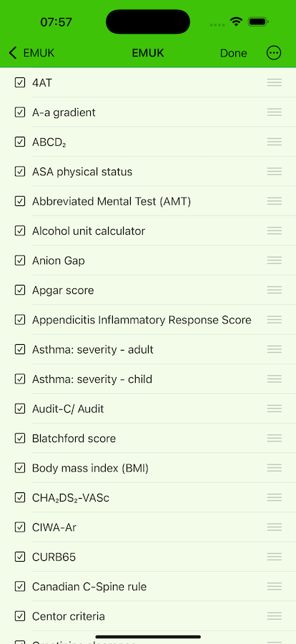Click Done to finish editing
The width and height of the screenshot is (296, 644).
pos(234,53)
